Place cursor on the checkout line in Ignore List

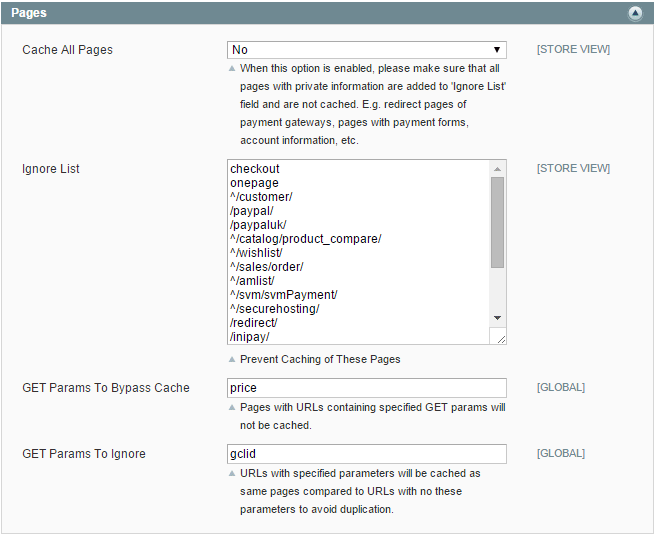click(x=255, y=169)
